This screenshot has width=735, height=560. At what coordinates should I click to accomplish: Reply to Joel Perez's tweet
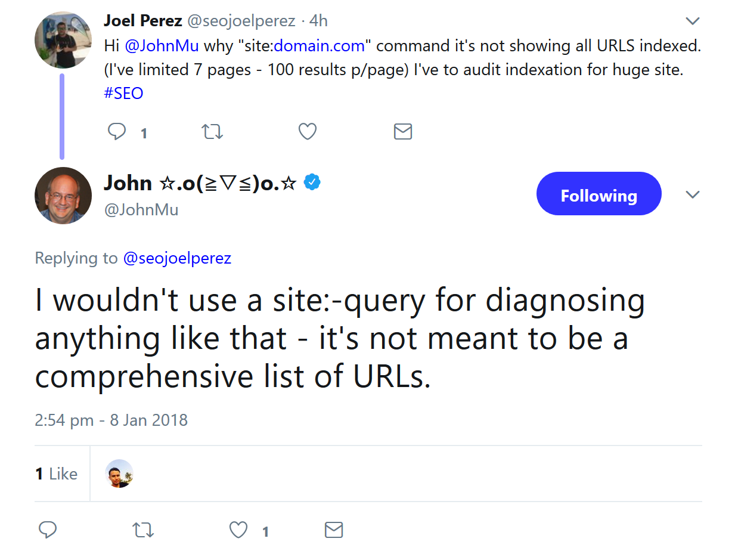click(x=117, y=131)
